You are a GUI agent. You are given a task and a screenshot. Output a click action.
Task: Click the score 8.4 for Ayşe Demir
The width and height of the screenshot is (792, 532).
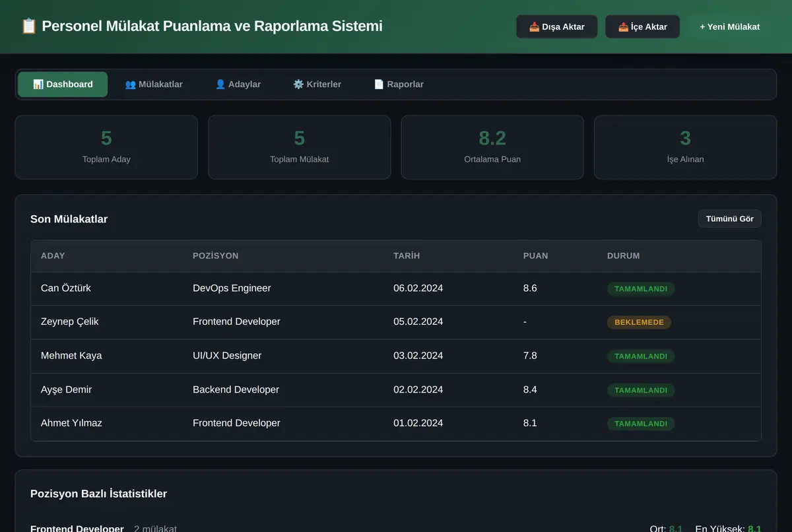pyautogui.click(x=530, y=389)
